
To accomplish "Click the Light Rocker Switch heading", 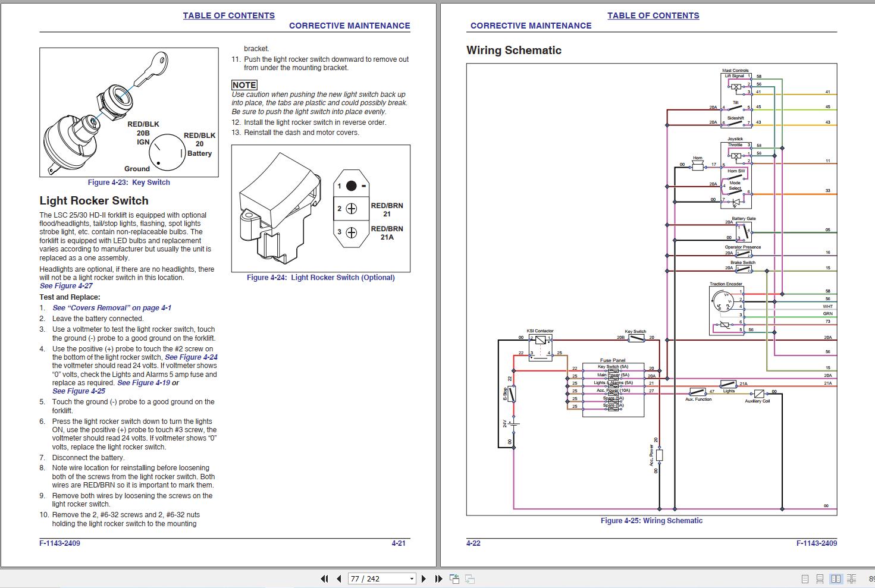I will coord(94,201).
